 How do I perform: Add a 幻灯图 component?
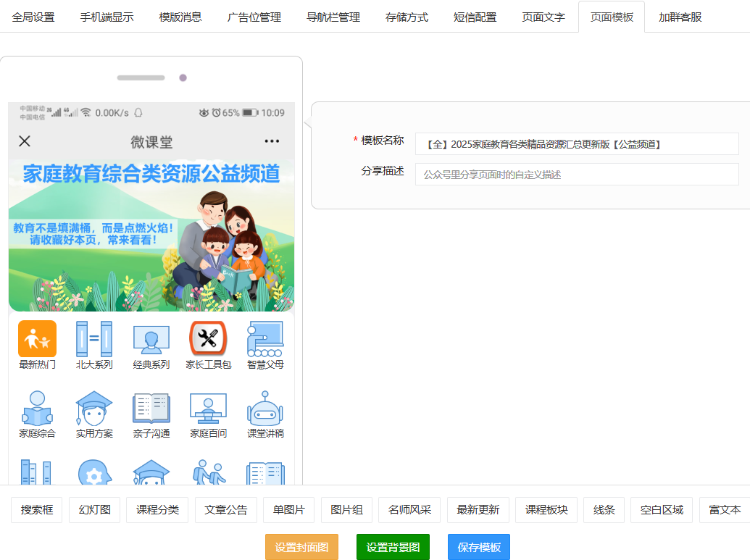pos(95,510)
